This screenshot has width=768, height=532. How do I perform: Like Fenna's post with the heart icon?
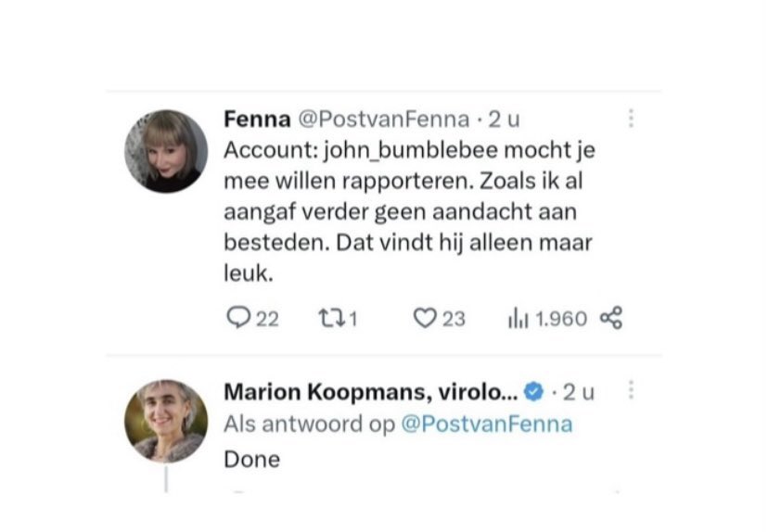coord(424,319)
